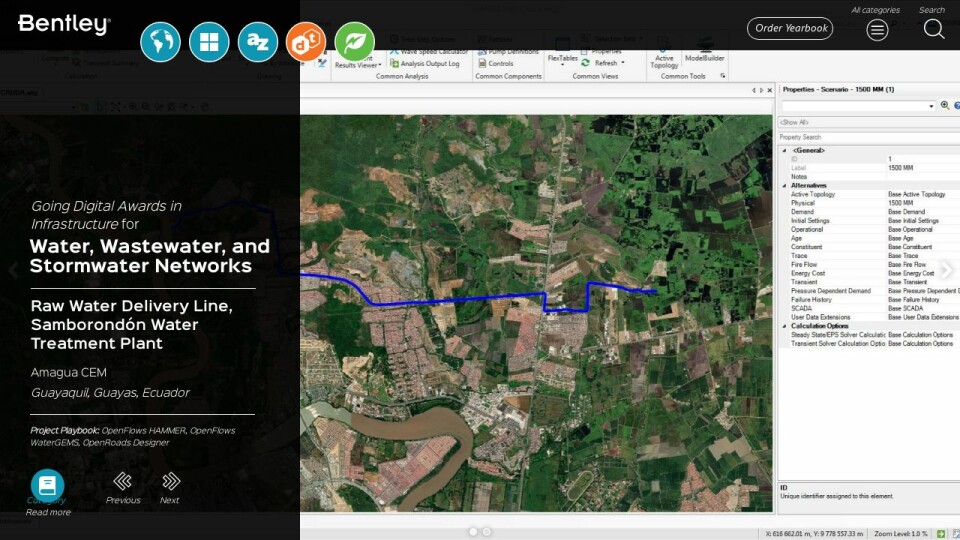Click the Property Search field

click(x=869, y=137)
